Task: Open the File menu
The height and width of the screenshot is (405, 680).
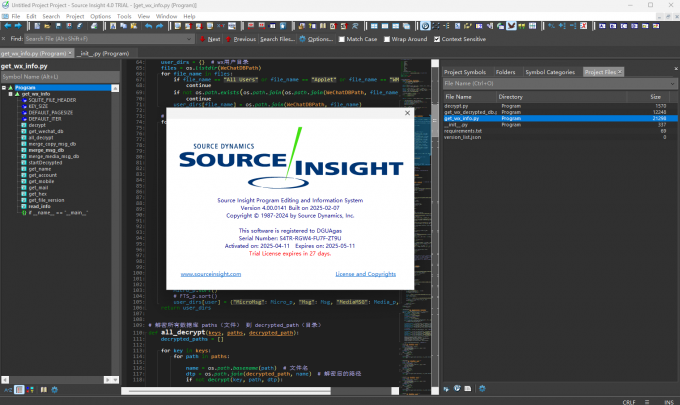Action: [16, 16]
